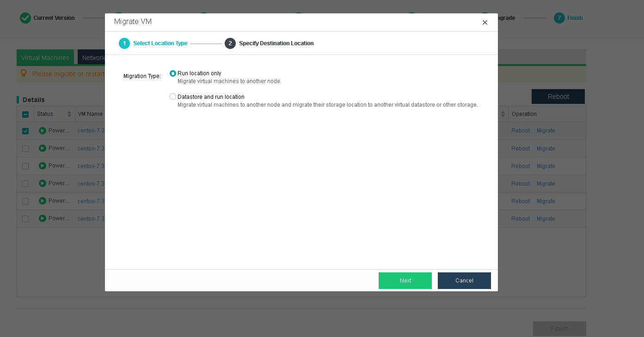Close the Migrate VM dialog with X
The image size is (644, 337).
(485, 23)
